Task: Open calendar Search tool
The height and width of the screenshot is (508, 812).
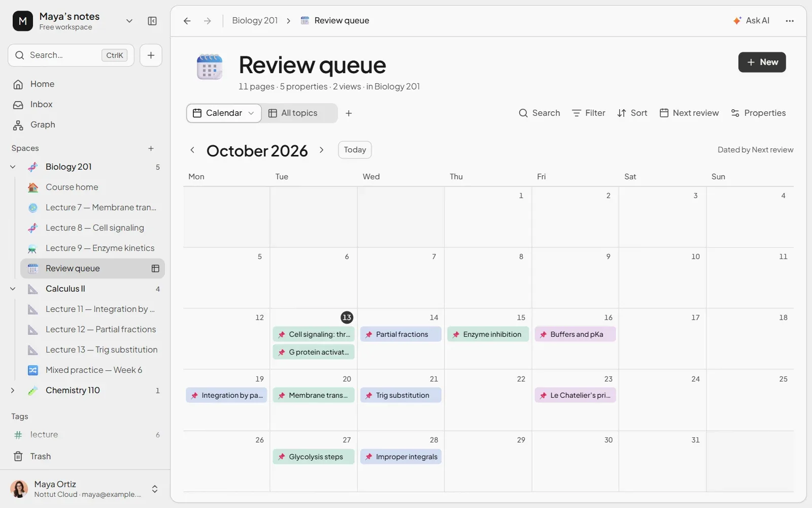Action: (x=539, y=113)
